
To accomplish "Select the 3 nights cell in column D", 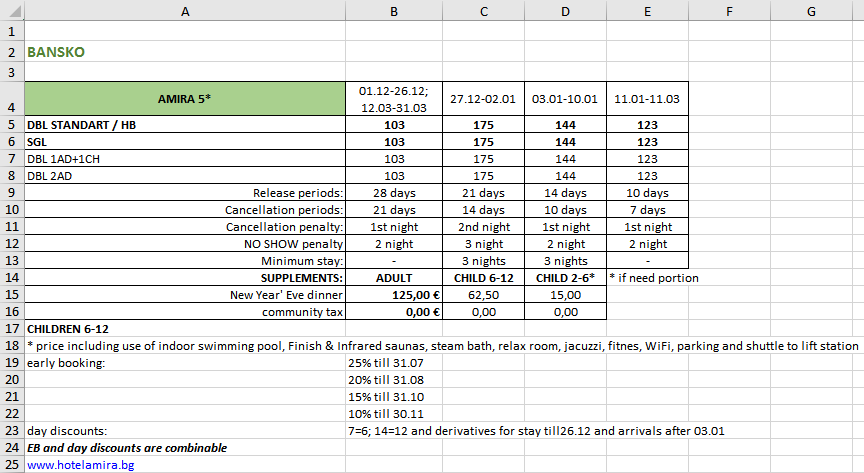I will point(565,261).
